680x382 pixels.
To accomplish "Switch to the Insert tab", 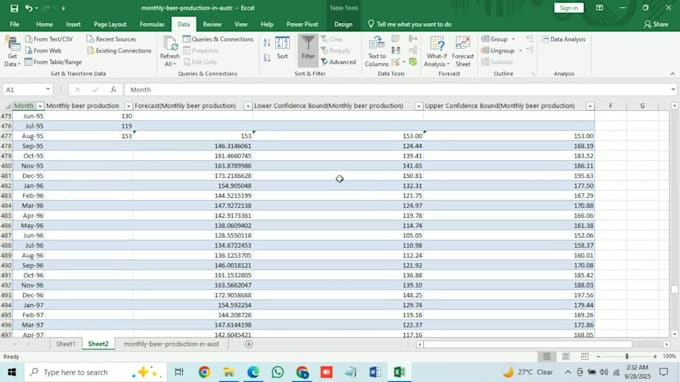I will 73,24.
